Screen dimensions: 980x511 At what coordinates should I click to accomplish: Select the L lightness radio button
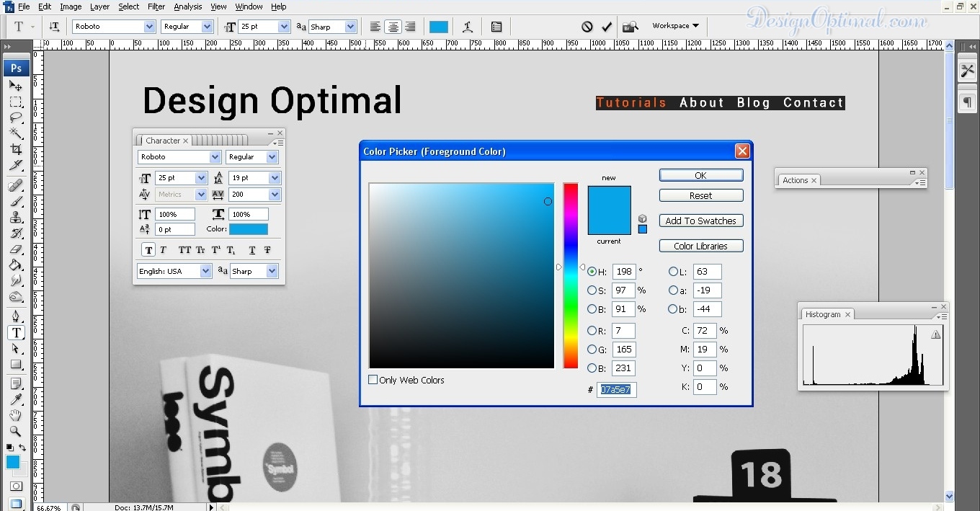(x=674, y=272)
